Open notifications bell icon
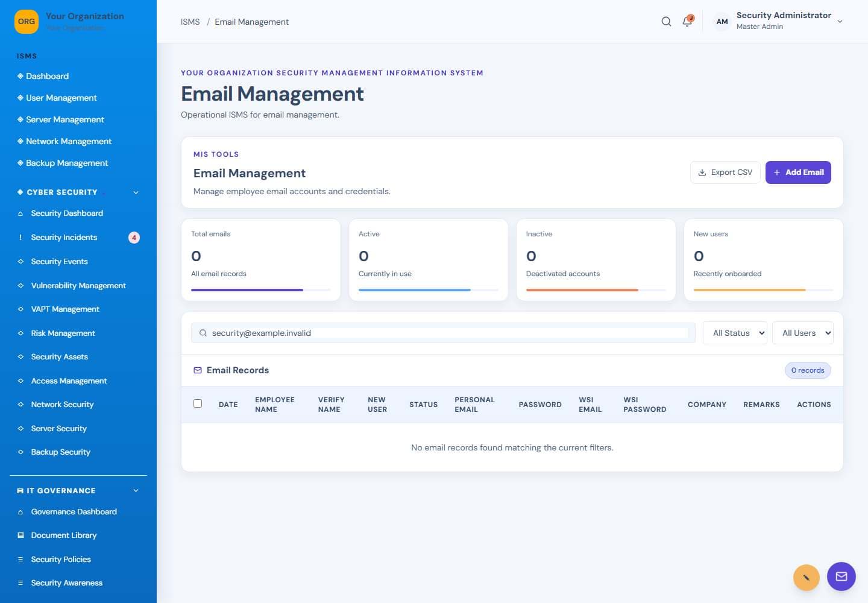 687,22
